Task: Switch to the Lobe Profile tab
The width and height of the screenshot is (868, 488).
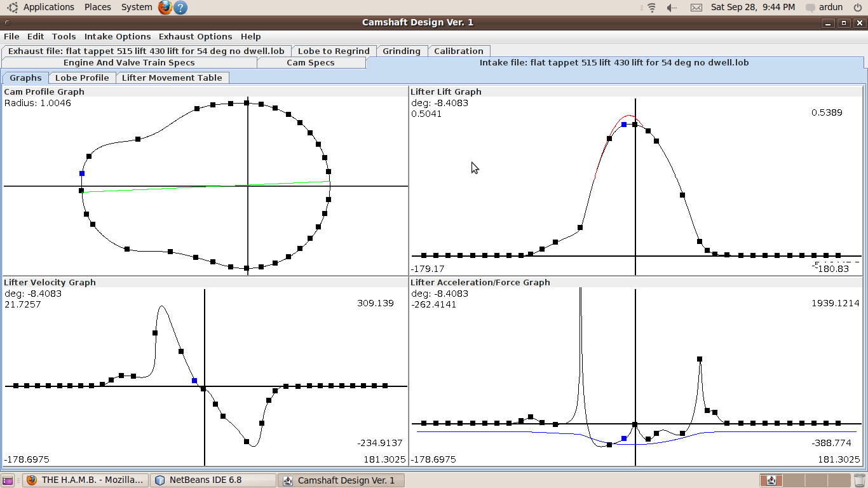Action: (82, 78)
